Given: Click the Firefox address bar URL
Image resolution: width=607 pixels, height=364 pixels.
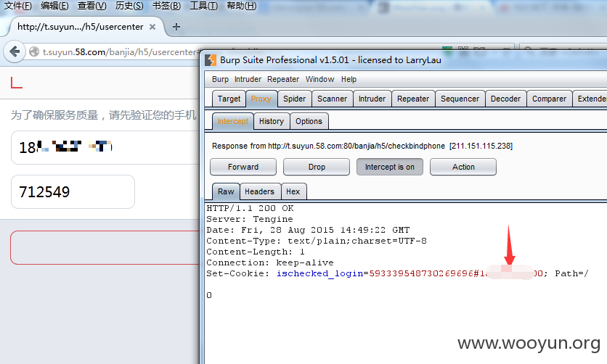Looking at the screenshot, I should point(120,51).
